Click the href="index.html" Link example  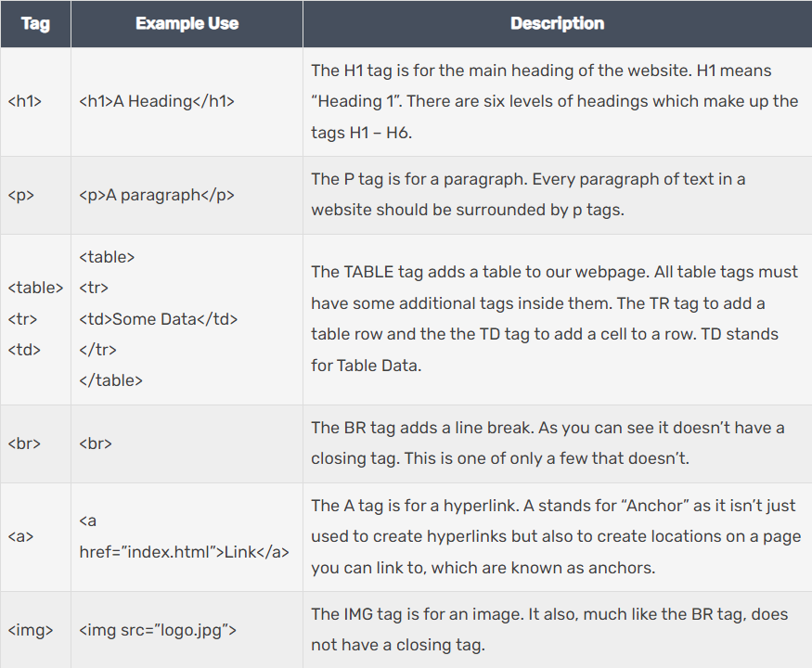coord(184,552)
